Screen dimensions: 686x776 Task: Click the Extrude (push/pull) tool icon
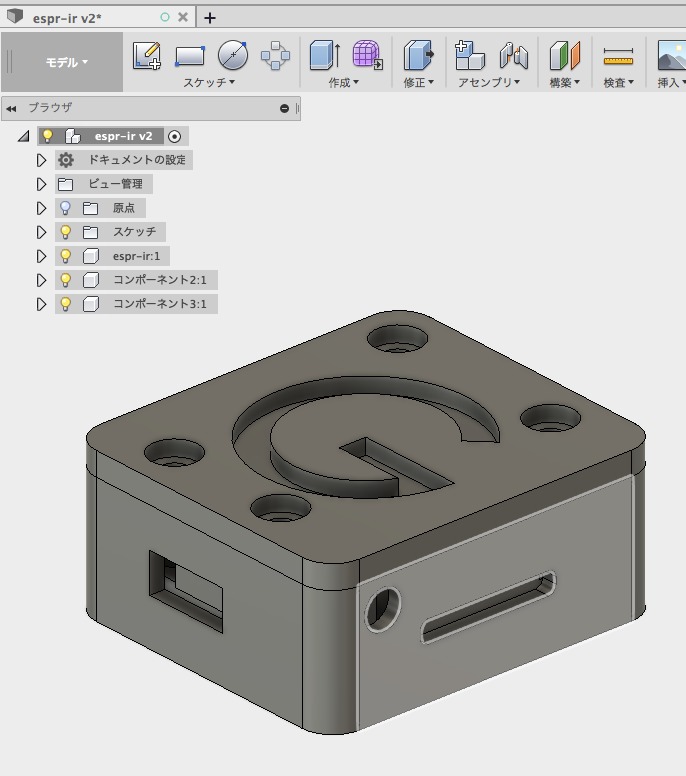(x=324, y=56)
